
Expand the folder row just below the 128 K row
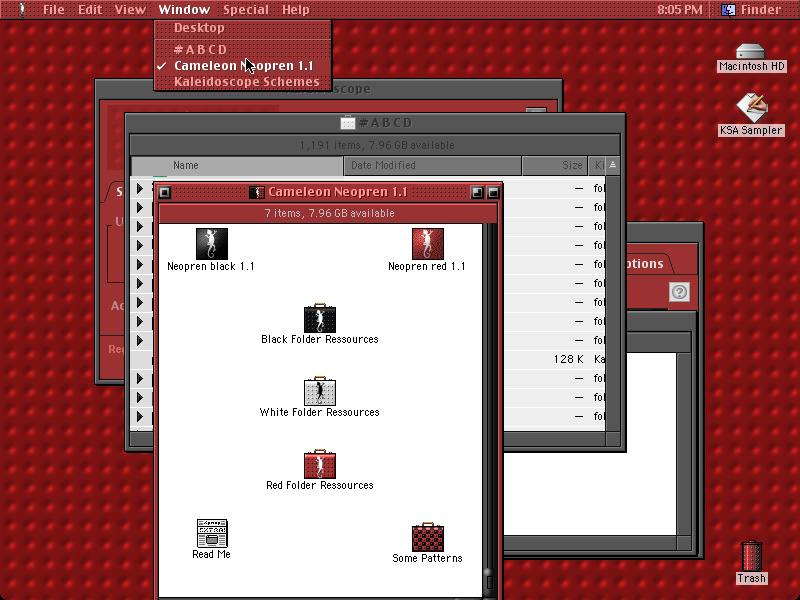pos(140,378)
